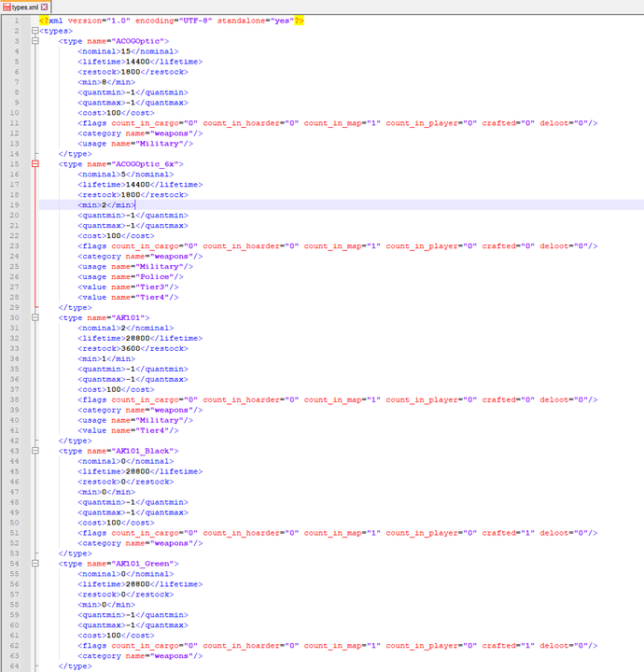Image resolution: width=644 pixels, height=672 pixels.
Task: Click the text type name="AK101_Black"
Action: coord(119,451)
